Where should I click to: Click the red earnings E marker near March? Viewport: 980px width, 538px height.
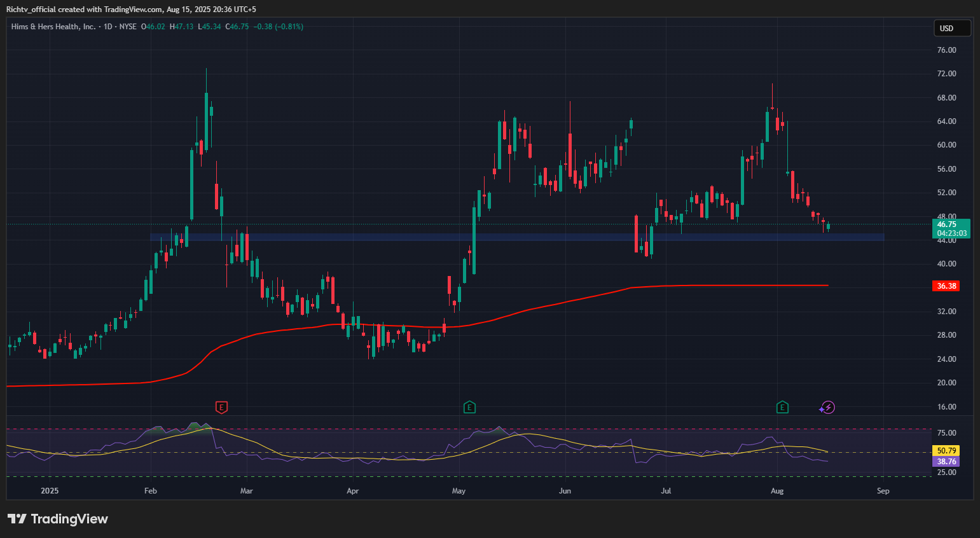(221, 407)
